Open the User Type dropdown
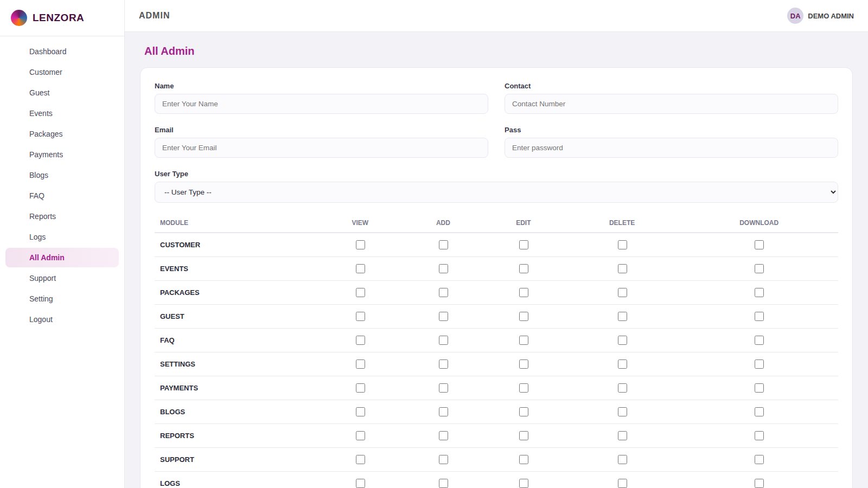This screenshot has height=488, width=868. point(496,192)
